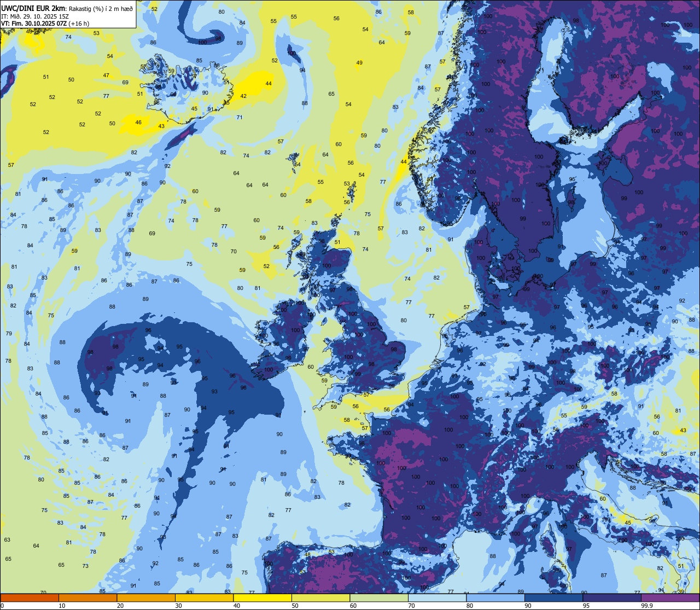Viewport: 700px width, 610px height.
Task: Click the '90' legend tick label
Action: click(x=528, y=606)
